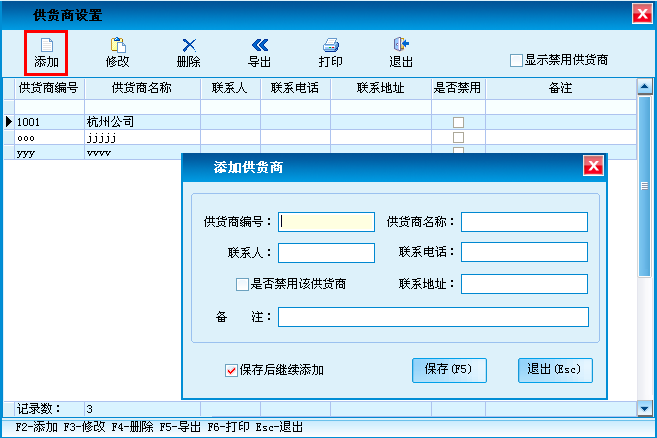Screen dimensions: 657x438
Task: Click the 打印 (Print) toolbar icon
Action: [330, 52]
